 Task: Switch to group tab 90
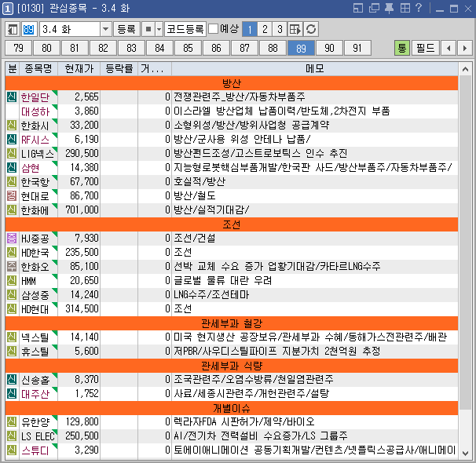tap(329, 48)
